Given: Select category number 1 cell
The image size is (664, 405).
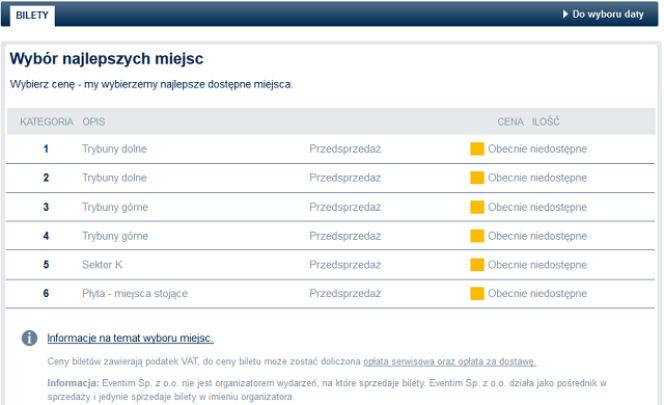Looking at the screenshot, I should 46,149.
